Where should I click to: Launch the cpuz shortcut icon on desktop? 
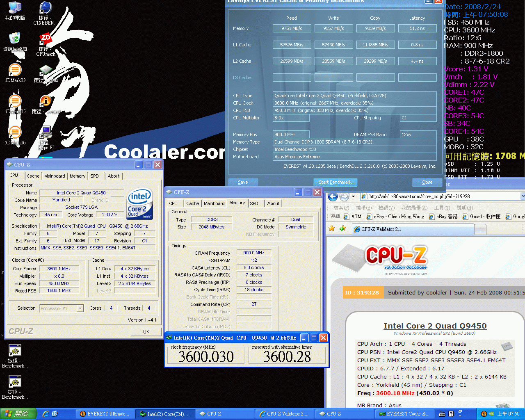pyautogui.click(x=45, y=73)
